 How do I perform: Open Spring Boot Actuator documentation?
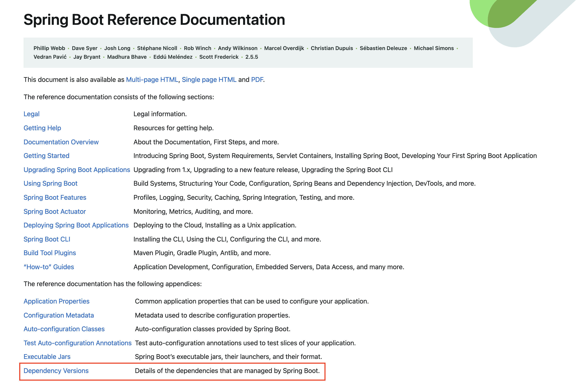[55, 212]
